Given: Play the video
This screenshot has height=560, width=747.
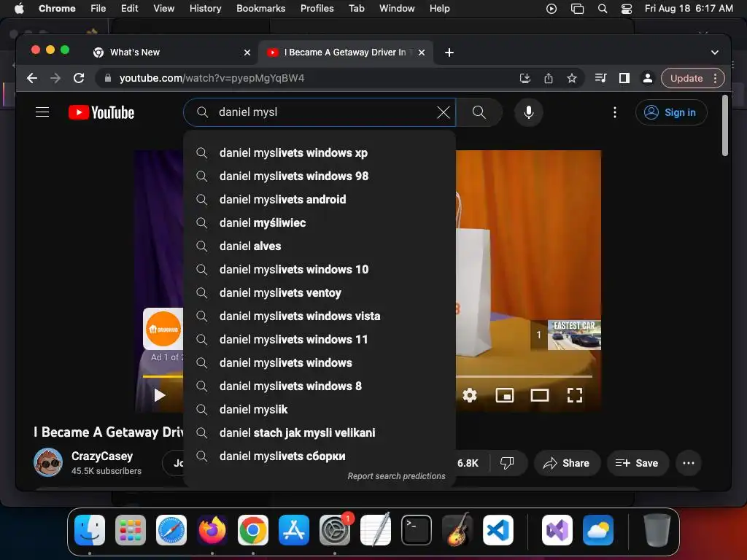Looking at the screenshot, I should pos(160,395).
